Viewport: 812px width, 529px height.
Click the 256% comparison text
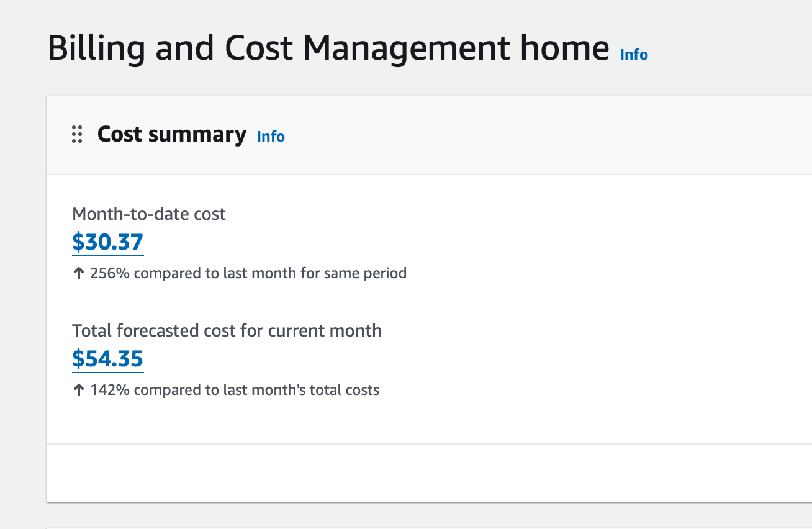pyautogui.click(x=248, y=273)
